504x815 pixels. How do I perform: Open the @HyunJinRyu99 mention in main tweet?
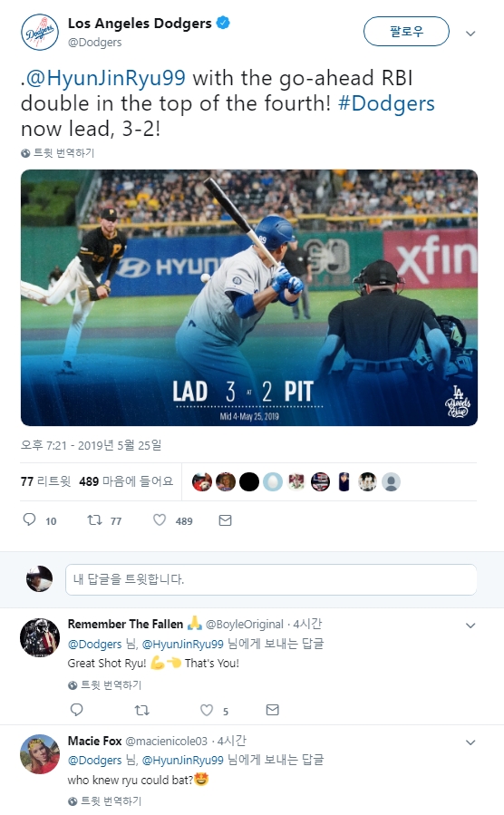tap(105, 78)
